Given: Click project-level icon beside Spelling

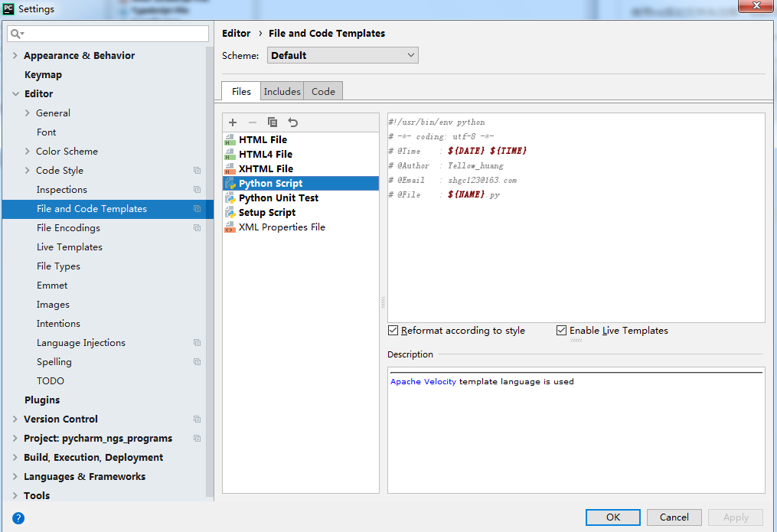Looking at the screenshot, I should [198, 361].
